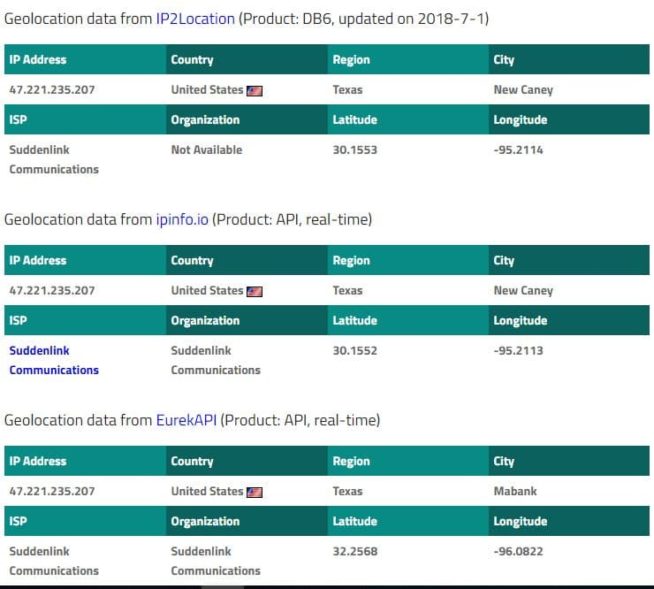Open the EurekAPI link
The height and width of the screenshot is (589, 654).
pos(186,420)
